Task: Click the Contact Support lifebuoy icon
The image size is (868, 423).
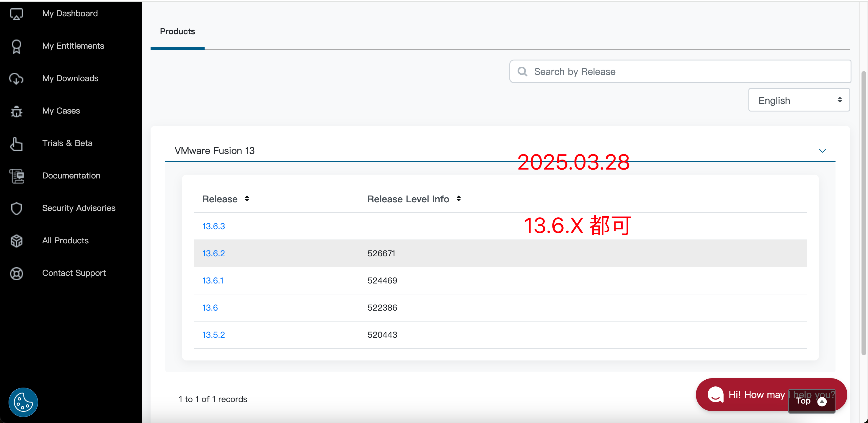Action: click(16, 273)
